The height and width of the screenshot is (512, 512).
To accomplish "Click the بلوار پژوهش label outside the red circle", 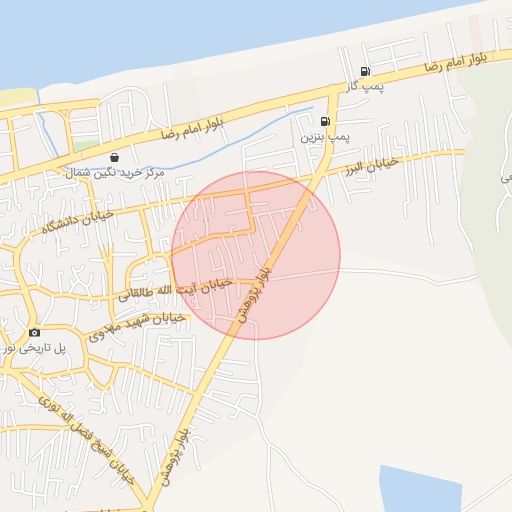I will (x=175, y=458).
